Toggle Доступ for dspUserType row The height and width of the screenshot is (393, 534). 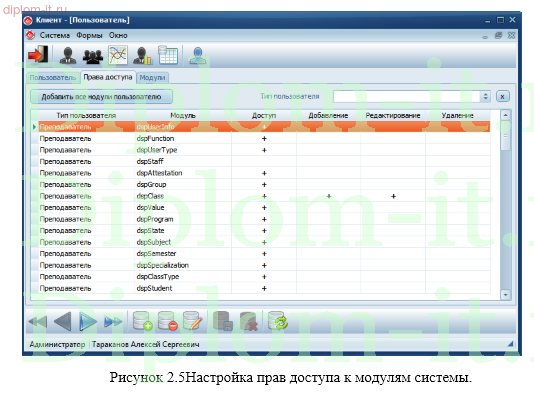(264, 150)
